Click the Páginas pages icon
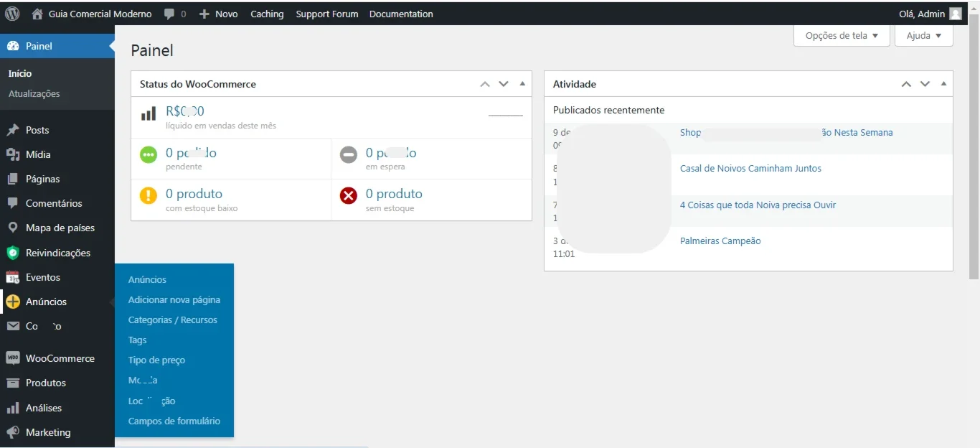980x448 pixels. [x=12, y=179]
